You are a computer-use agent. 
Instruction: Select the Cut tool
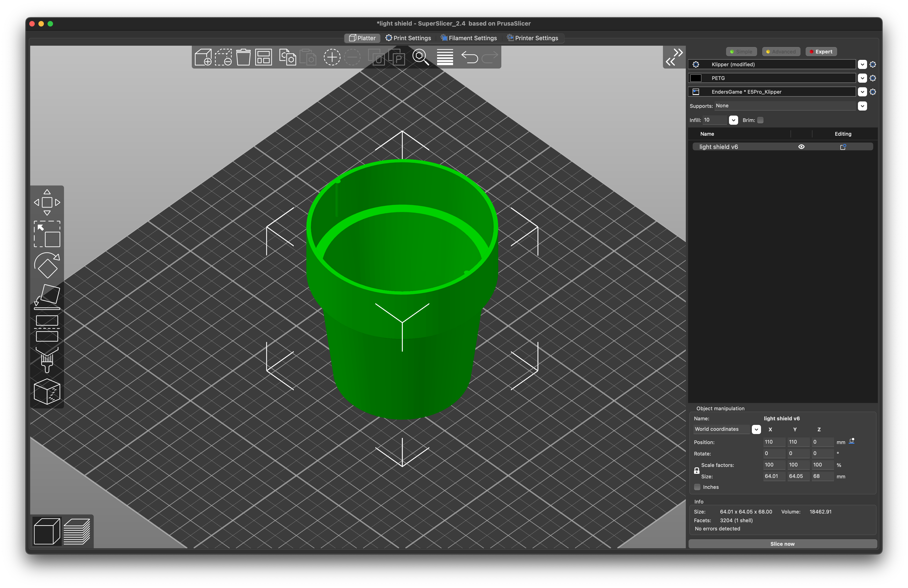(47, 328)
